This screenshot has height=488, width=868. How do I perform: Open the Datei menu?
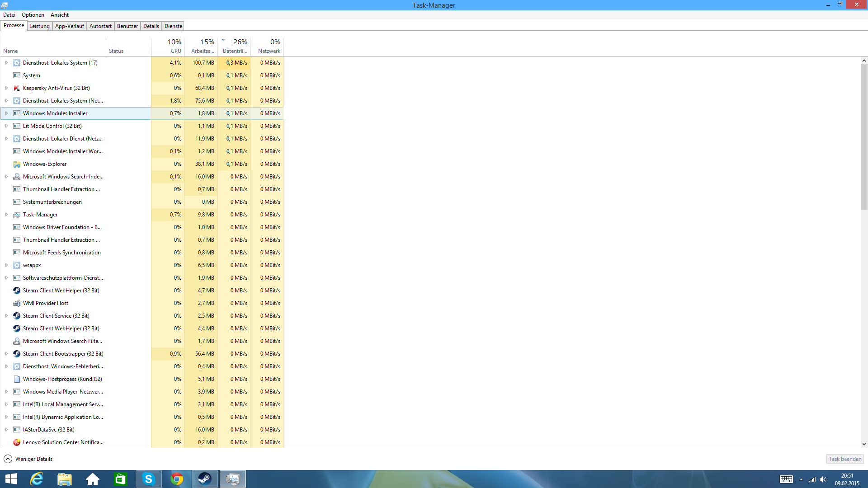pos(9,15)
